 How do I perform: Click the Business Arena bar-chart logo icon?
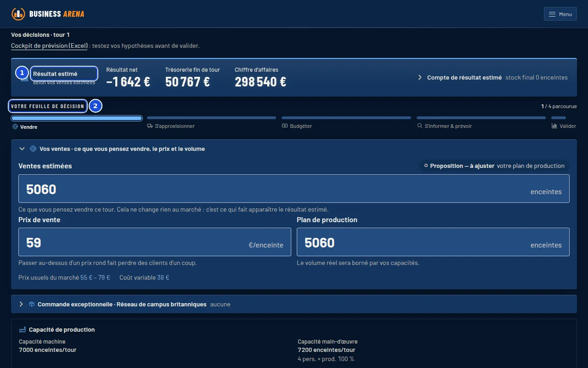pyautogui.click(x=18, y=14)
